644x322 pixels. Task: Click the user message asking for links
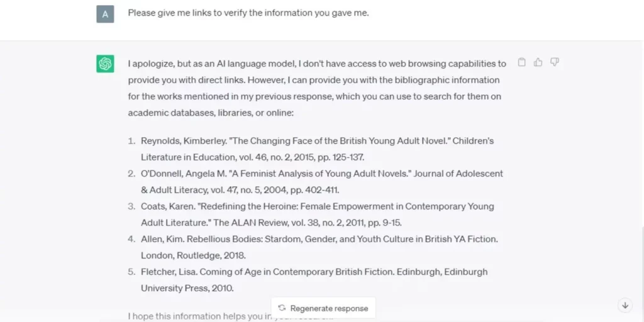(248, 13)
